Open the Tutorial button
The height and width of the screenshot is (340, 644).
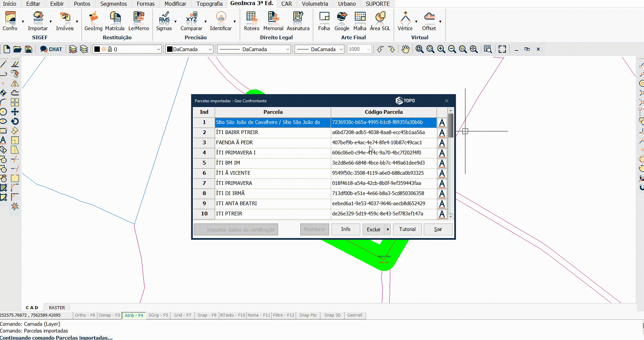tap(407, 229)
